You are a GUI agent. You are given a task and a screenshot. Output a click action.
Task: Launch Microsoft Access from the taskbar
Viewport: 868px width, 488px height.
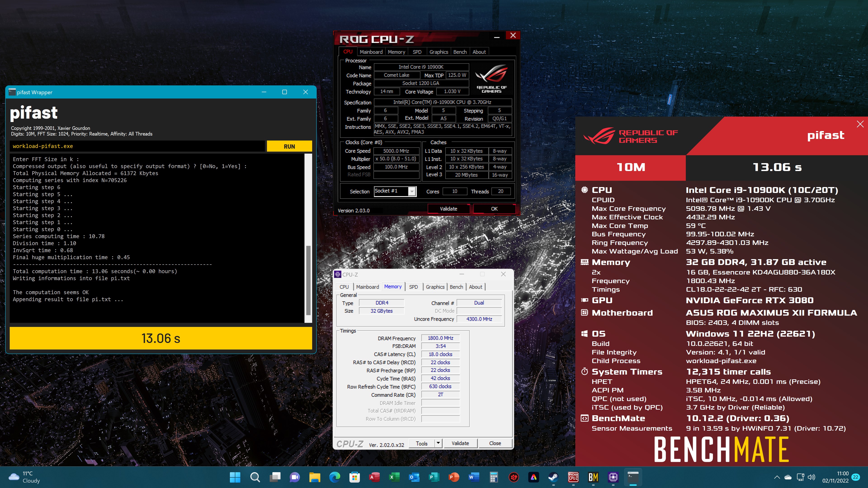click(x=374, y=477)
